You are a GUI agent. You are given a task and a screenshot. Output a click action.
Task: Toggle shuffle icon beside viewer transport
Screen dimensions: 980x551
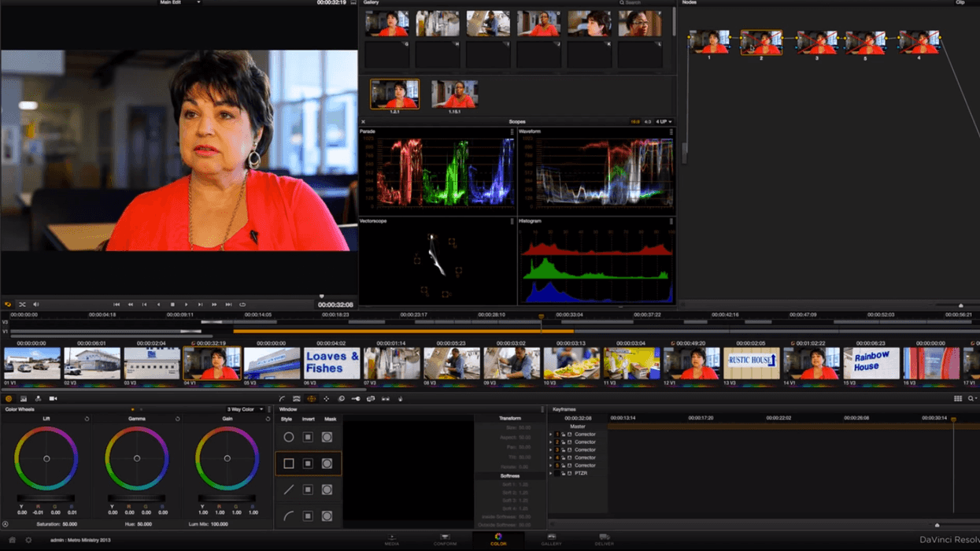tap(22, 305)
